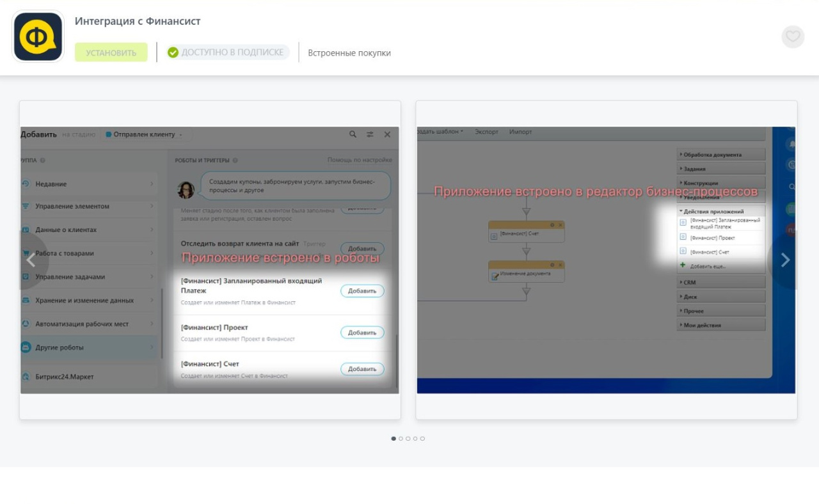This screenshot has height=504, width=819.
Task: Add app to favorites with heart icon
Action: pos(793,36)
